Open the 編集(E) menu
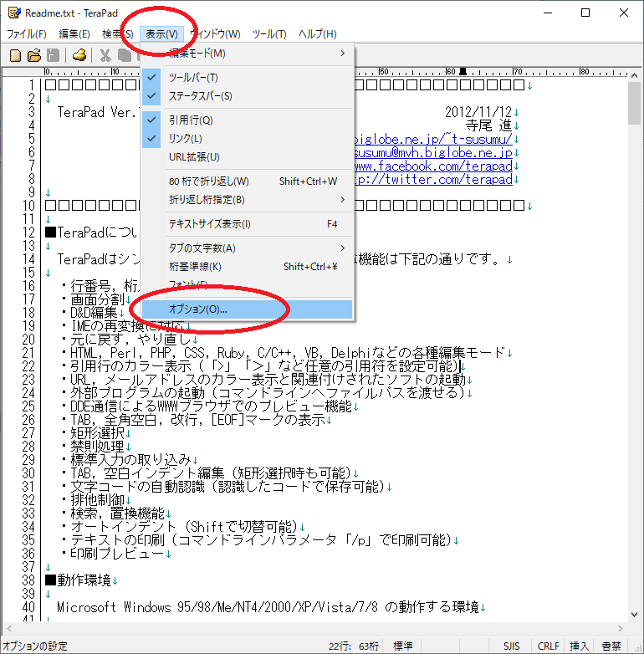This screenshot has width=644, height=654. 74,33
